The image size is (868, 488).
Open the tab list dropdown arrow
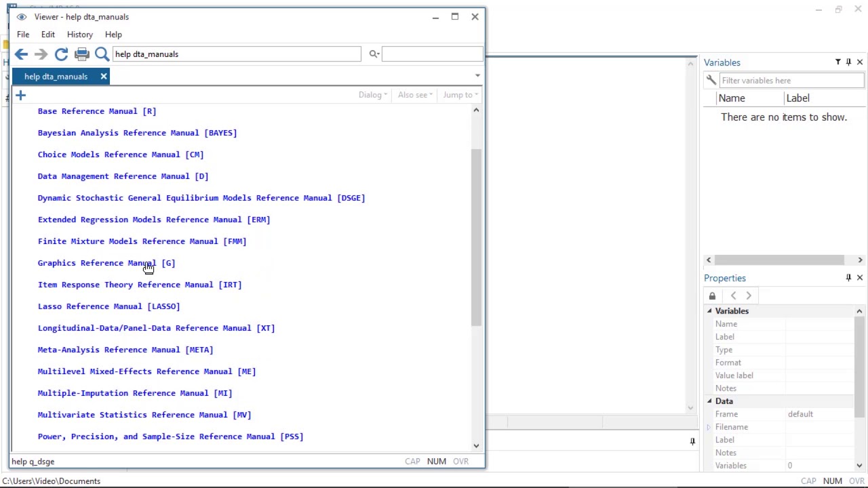click(477, 76)
